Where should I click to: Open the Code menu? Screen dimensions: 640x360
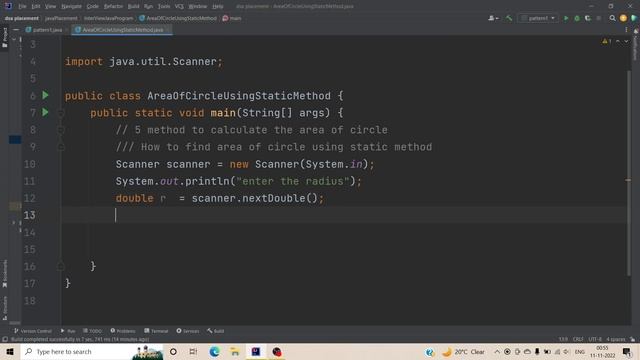[x=93, y=6]
